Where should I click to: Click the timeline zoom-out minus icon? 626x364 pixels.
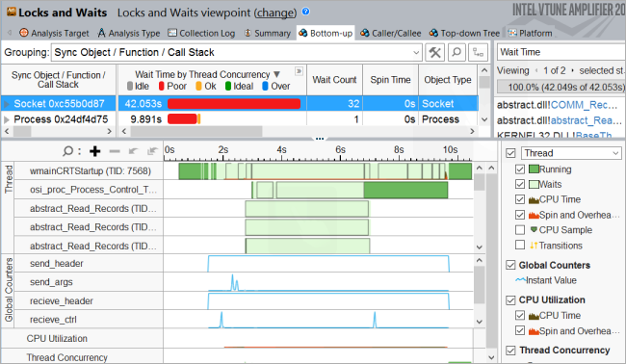pos(115,151)
